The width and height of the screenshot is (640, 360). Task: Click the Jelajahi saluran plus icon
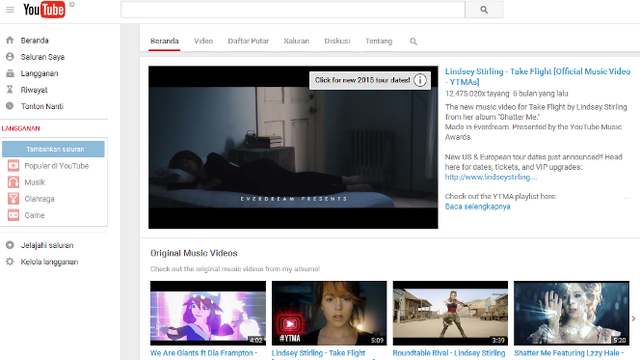tap(10, 245)
